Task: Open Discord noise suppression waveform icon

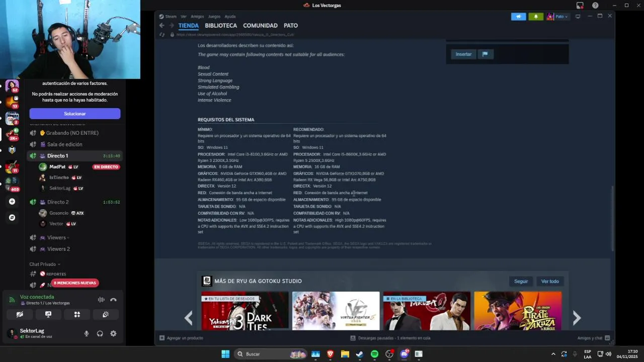Action: (101, 300)
